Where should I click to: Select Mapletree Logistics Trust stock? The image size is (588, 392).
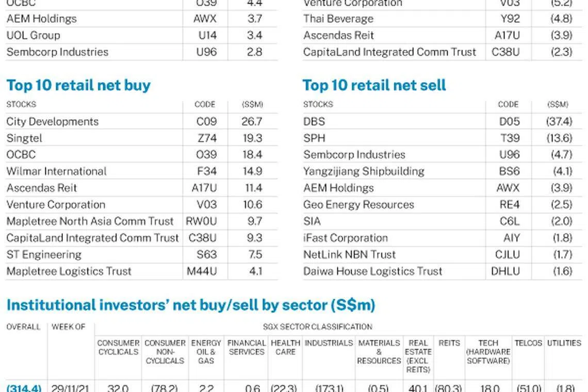click(x=69, y=271)
